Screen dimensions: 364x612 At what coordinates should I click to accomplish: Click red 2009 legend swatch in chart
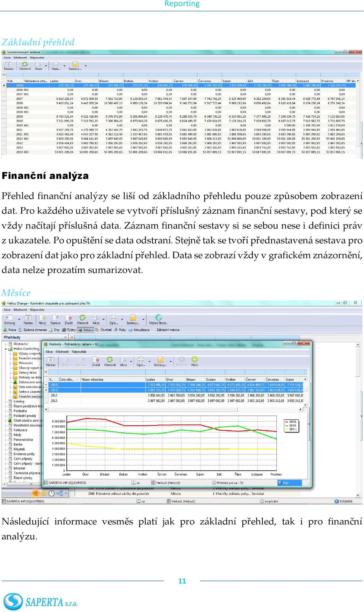click(286, 422)
